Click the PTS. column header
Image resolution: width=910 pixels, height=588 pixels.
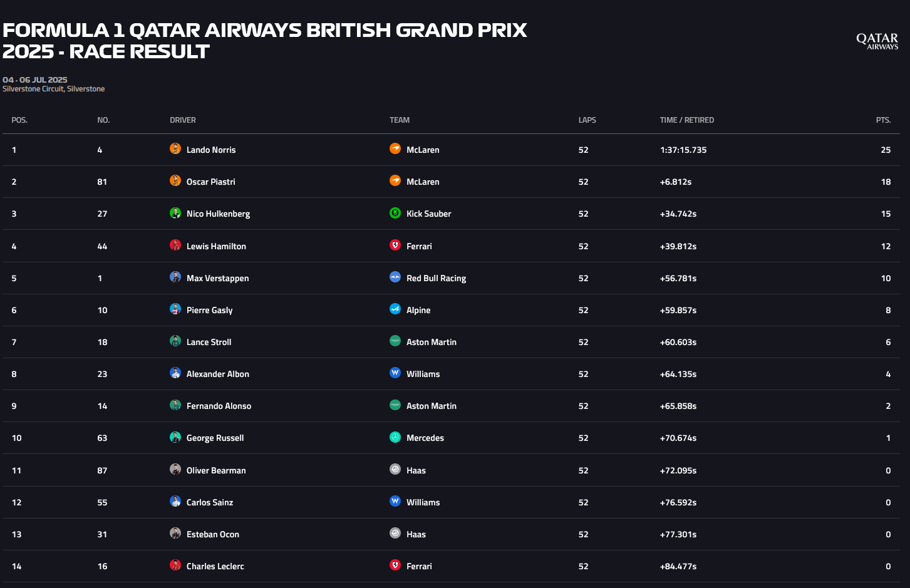click(x=883, y=120)
